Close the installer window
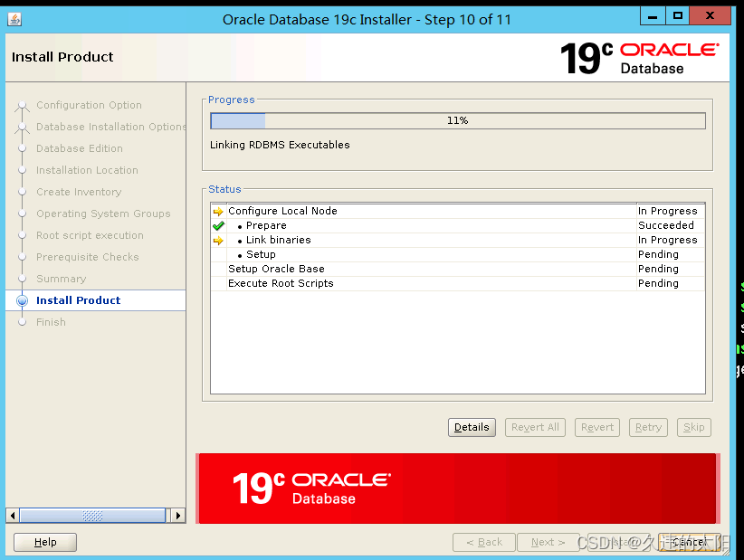This screenshot has width=744, height=560. pos(710,16)
